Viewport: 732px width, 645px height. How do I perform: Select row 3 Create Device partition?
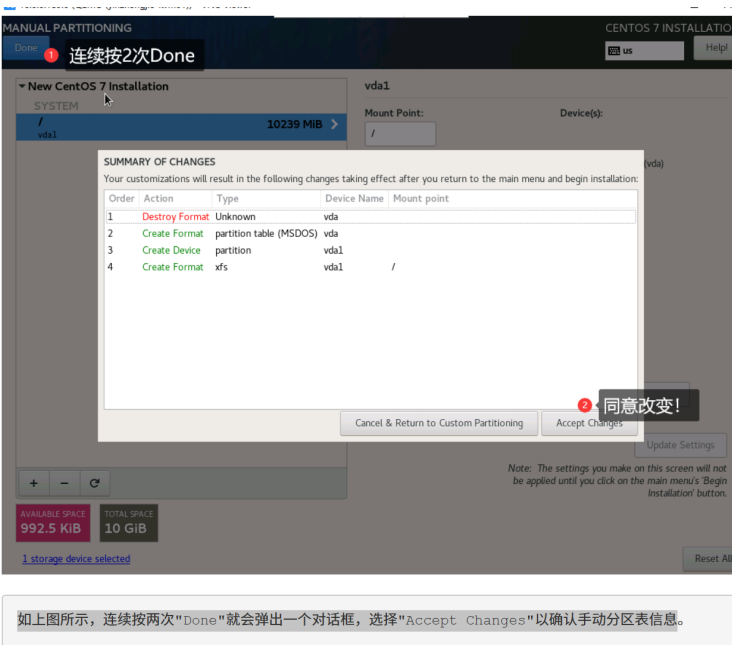[x=370, y=250]
